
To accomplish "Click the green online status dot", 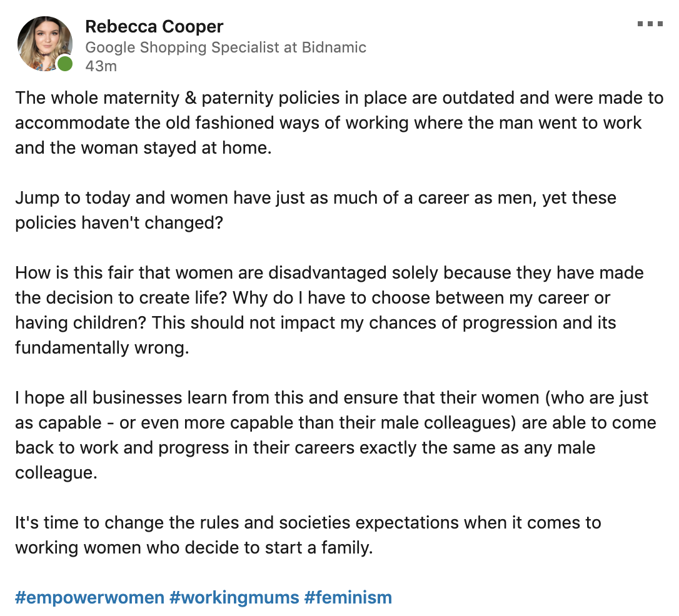I will coord(64,64).
